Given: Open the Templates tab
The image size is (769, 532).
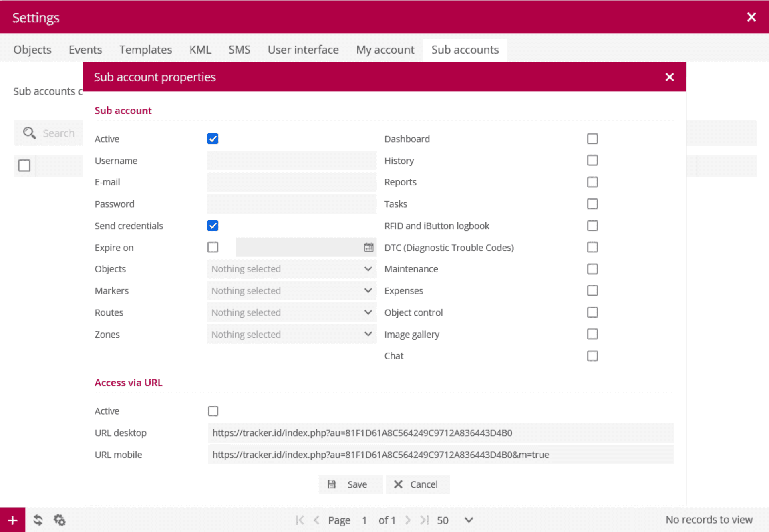Looking at the screenshot, I should tap(145, 50).
